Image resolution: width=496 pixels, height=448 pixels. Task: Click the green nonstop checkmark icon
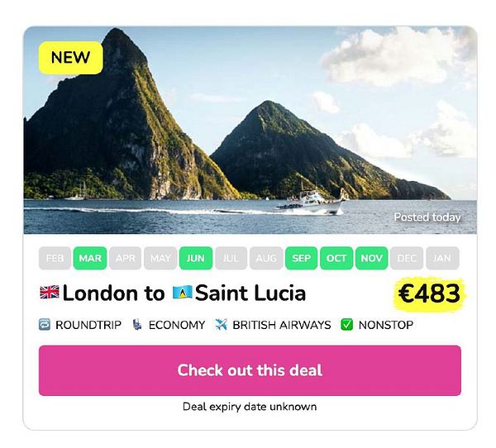click(346, 325)
